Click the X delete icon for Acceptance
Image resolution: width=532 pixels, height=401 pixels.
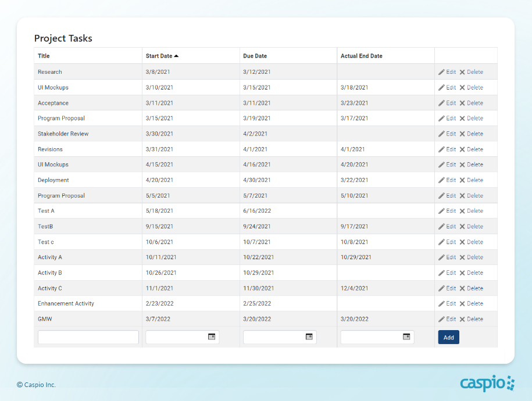tap(462, 103)
